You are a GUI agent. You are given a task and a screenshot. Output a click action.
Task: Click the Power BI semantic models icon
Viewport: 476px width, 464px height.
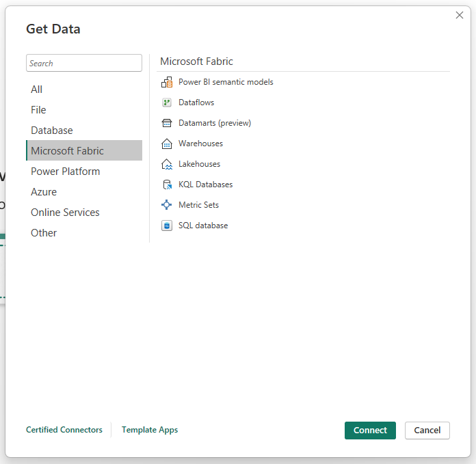coord(167,82)
